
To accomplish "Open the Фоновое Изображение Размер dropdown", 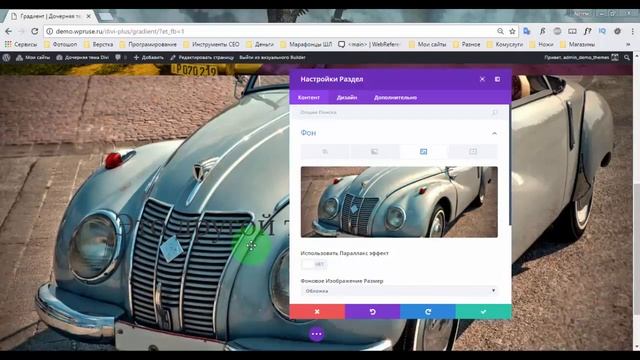I will [x=399, y=291].
